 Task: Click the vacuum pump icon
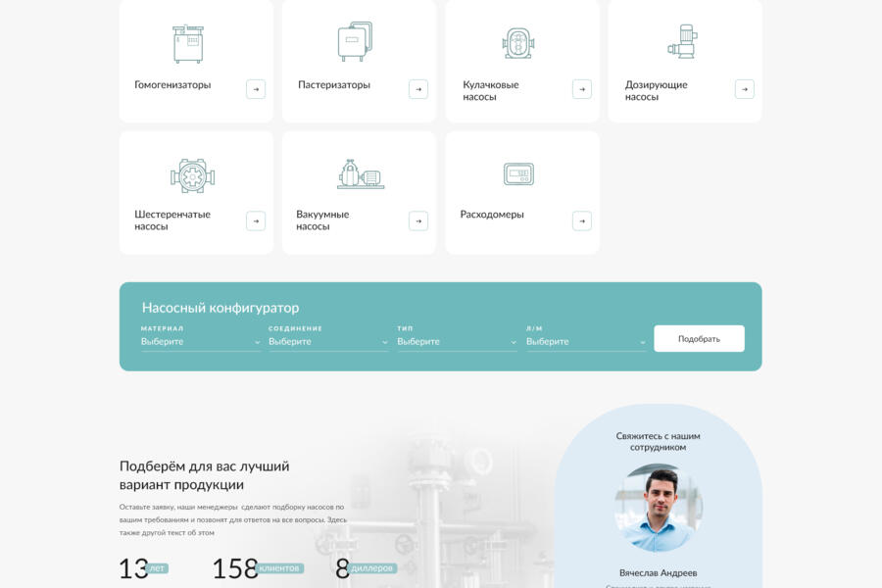click(360, 174)
